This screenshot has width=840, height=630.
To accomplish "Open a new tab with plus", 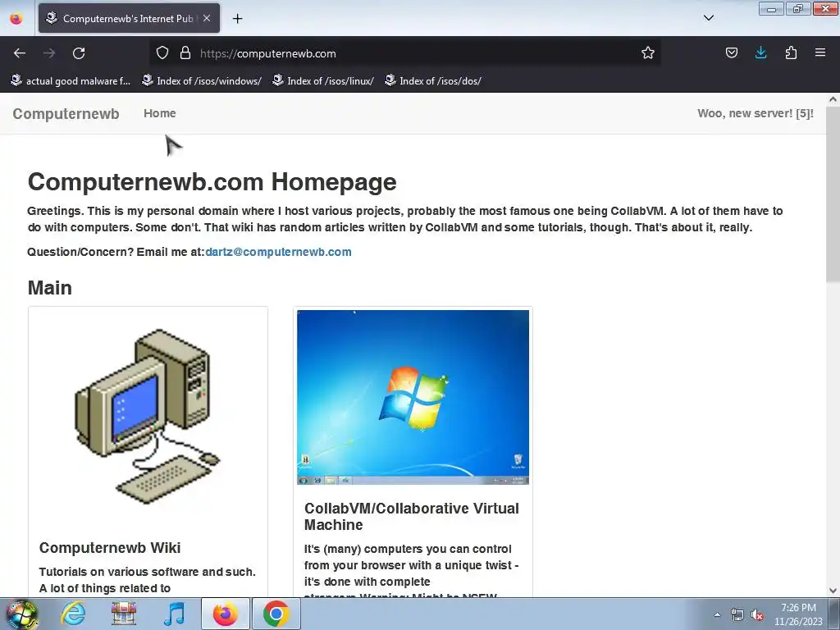I will coord(237,19).
